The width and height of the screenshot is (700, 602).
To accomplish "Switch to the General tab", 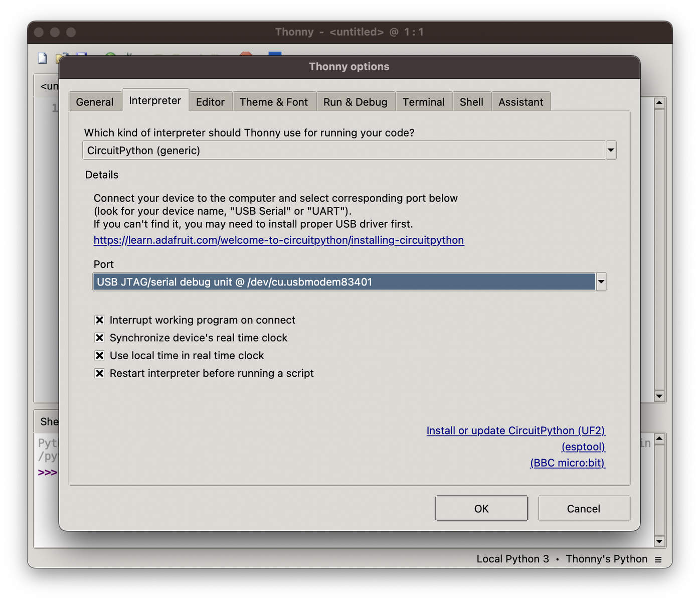I will click(95, 102).
